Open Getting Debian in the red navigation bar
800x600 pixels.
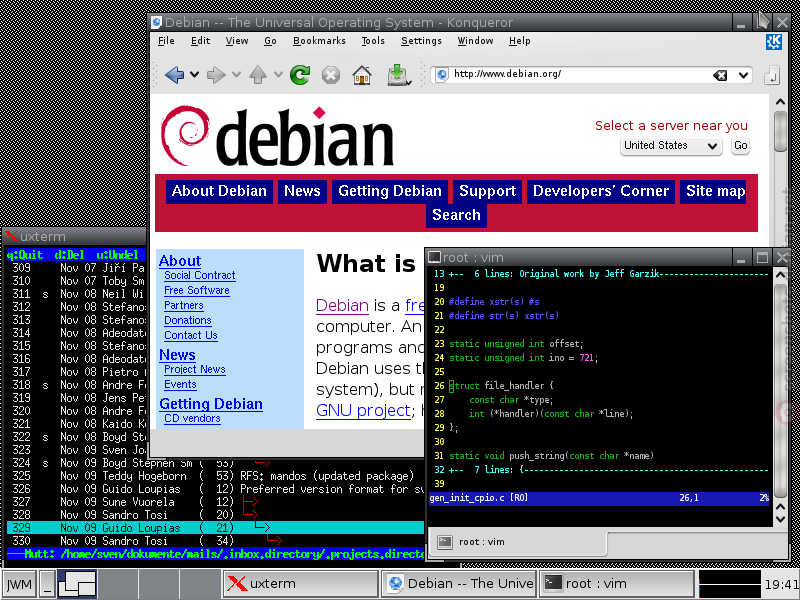[390, 191]
